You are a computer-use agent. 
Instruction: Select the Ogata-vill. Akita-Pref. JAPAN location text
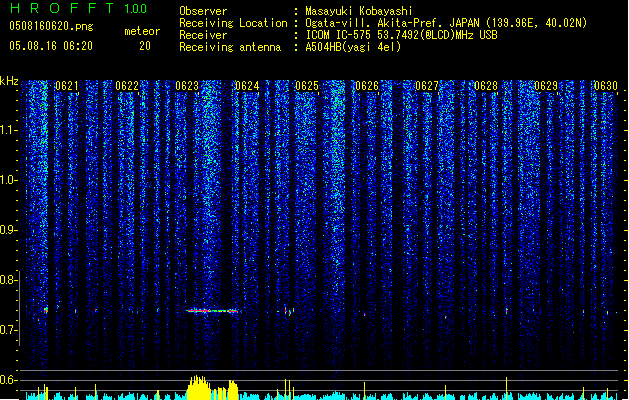[446, 23]
